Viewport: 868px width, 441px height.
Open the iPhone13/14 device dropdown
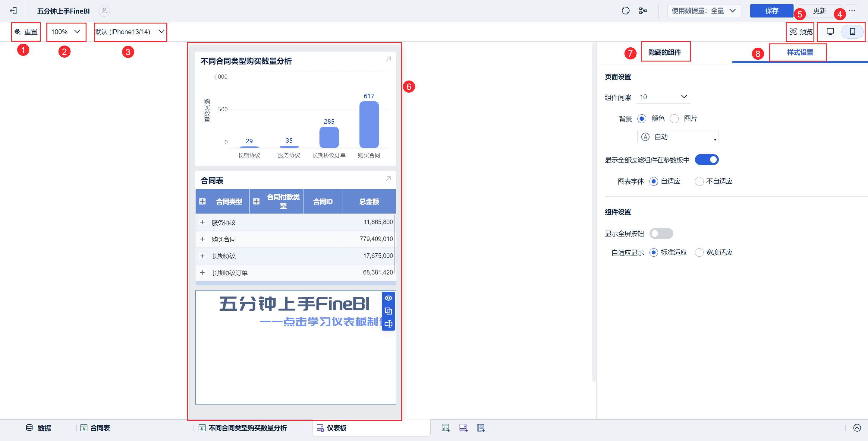point(130,32)
